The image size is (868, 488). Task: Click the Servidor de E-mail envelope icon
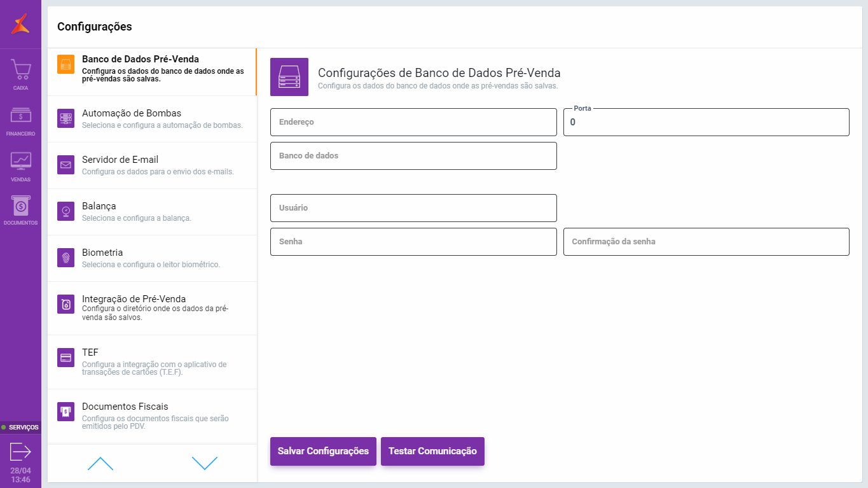tap(66, 165)
